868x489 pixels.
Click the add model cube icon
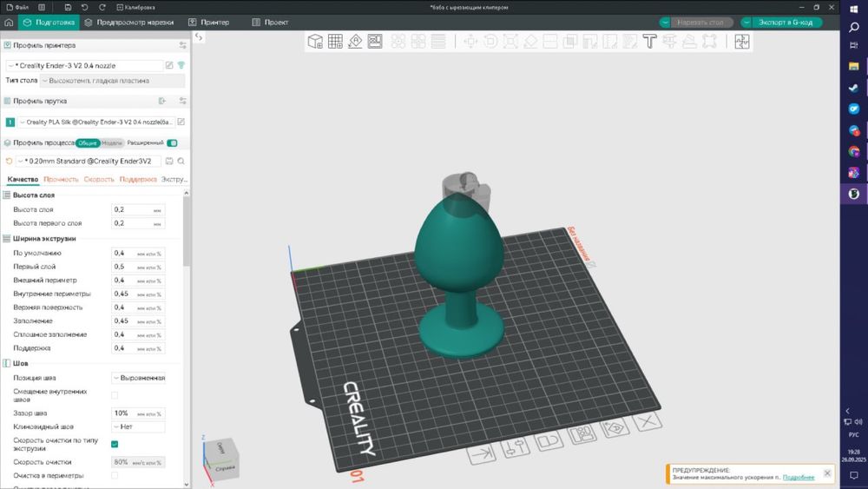click(x=316, y=42)
